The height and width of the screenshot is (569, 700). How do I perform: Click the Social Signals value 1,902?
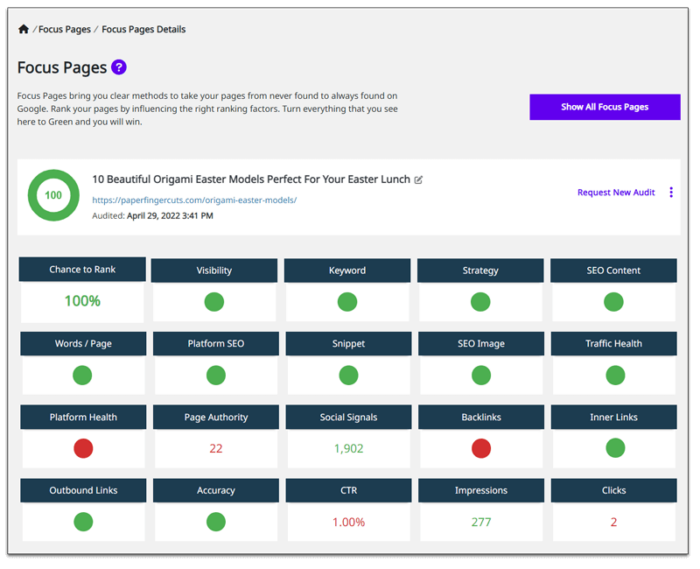347,449
